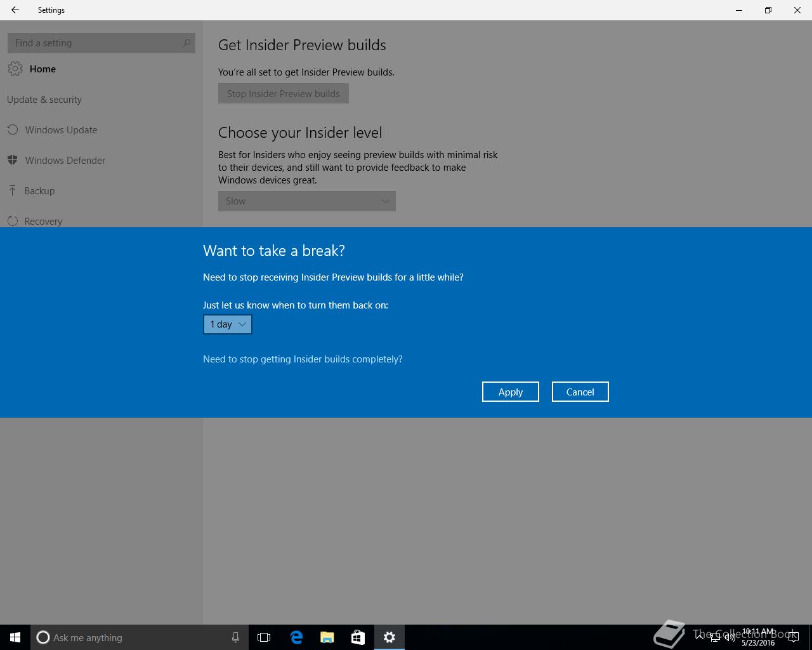The height and width of the screenshot is (650, 812).
Task: Select Backup in the sidebar
Action: point(101,191)
